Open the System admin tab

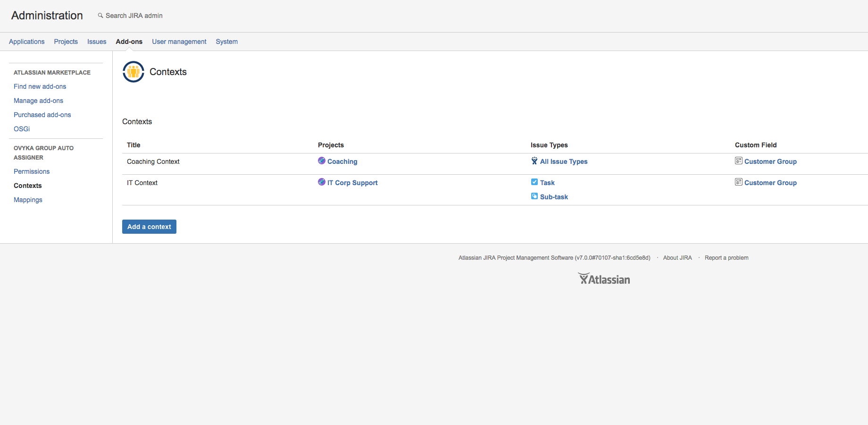coord(227,42)
